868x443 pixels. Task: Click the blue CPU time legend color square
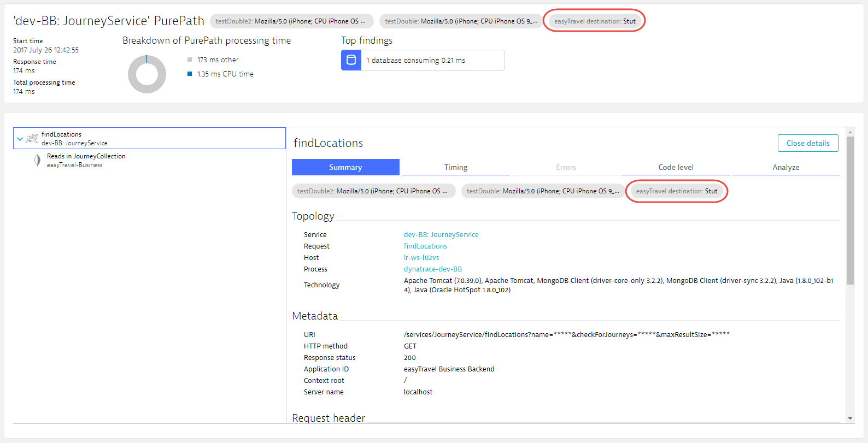[x=190, y=74]
